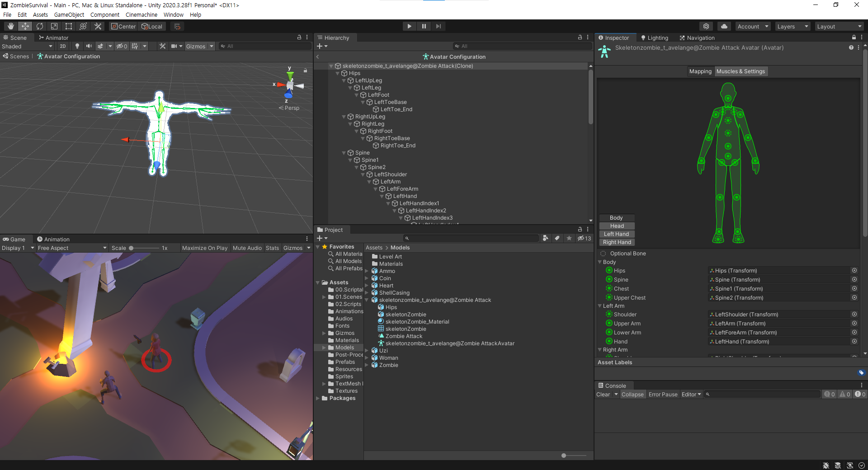Collapse the Body section in Inspector

pyautogui.click(x=600, y=262)
